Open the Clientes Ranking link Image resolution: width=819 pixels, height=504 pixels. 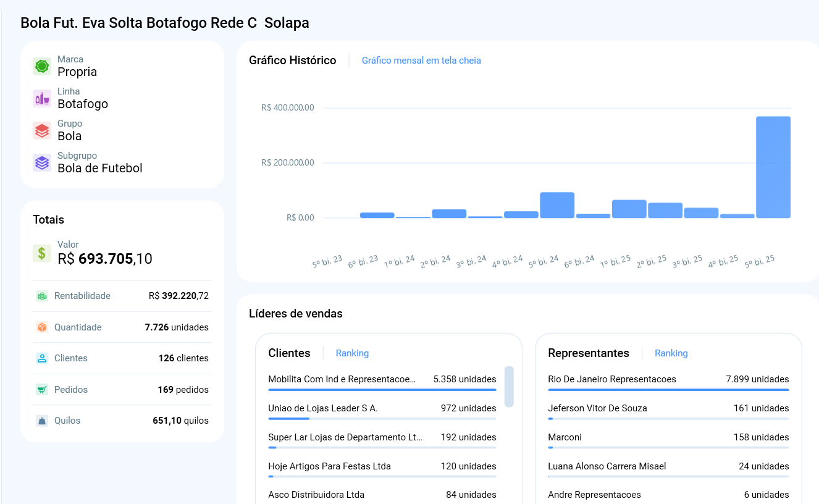point(352,353)
